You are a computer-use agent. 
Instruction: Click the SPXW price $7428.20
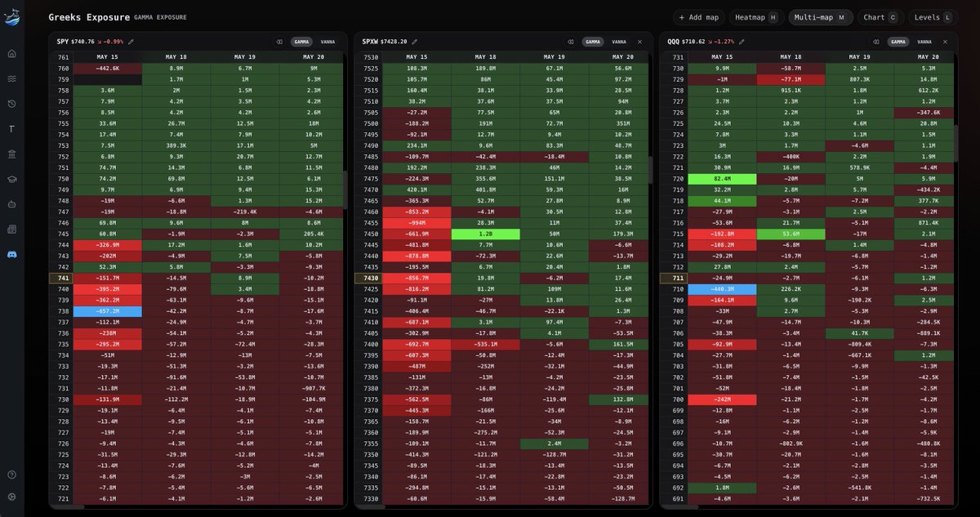[394, 42]
